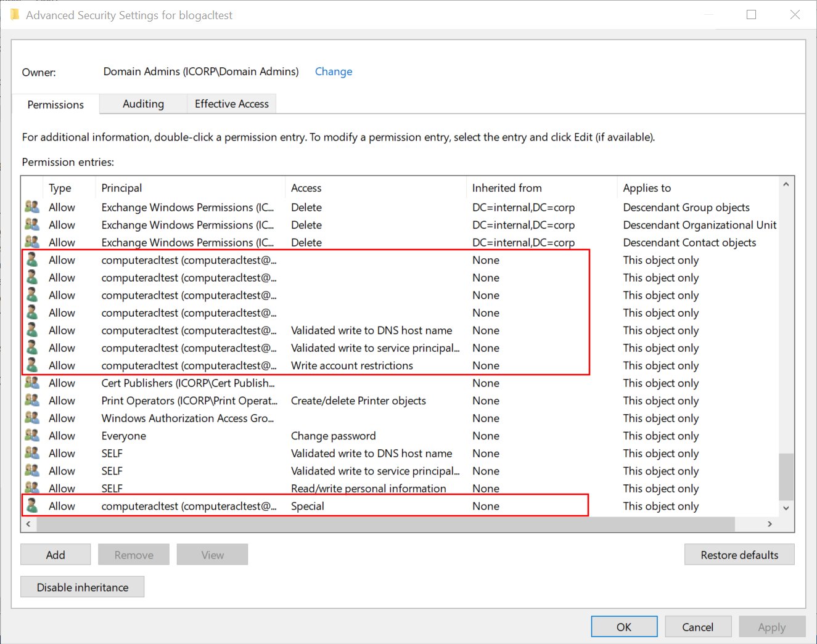Image resolution: width=817 pixels, height=644 pixels.
Task: Click the user icon beside the computeracltest Special entry
Action: pos(31,505)
